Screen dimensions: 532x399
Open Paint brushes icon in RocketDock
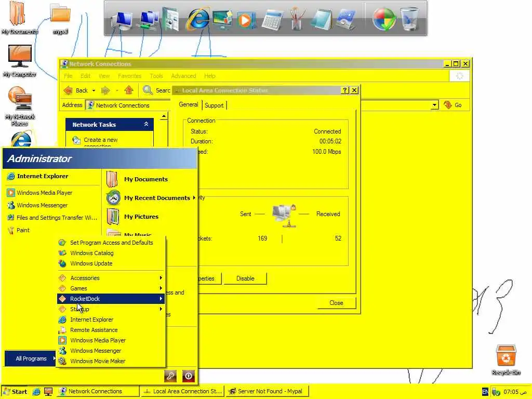[297, 20]
